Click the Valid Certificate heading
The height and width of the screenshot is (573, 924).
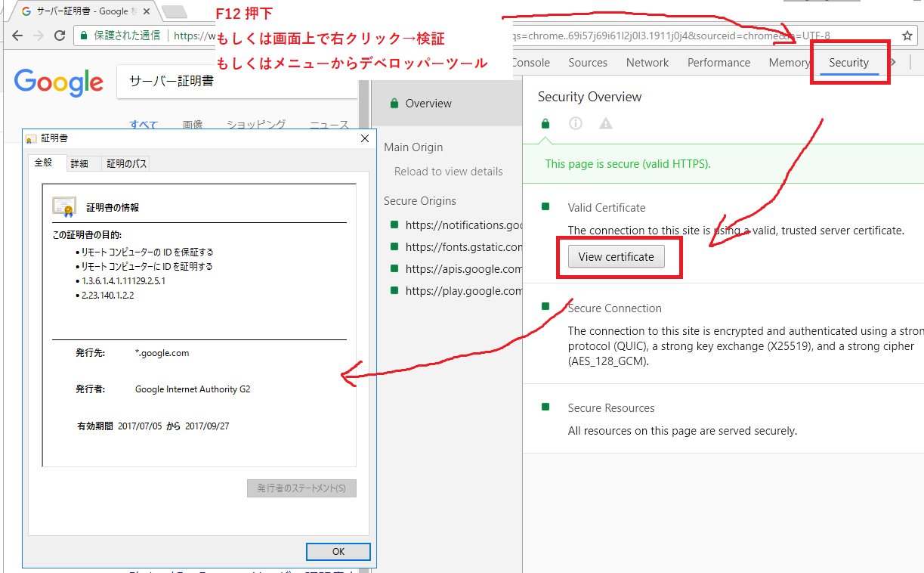[607, 208]
